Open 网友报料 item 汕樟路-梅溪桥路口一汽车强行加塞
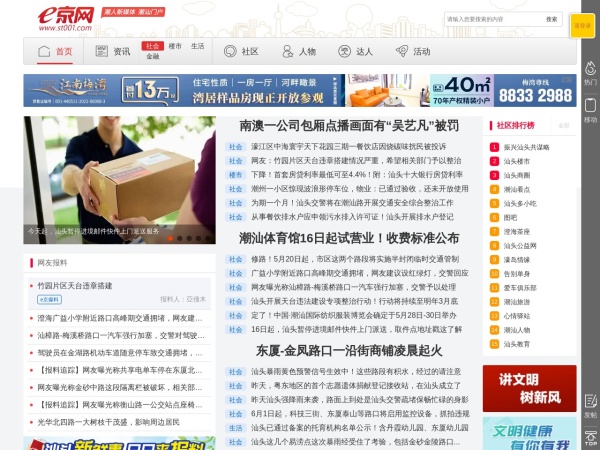Screen dimensions: 600x450 pos(121,336)
